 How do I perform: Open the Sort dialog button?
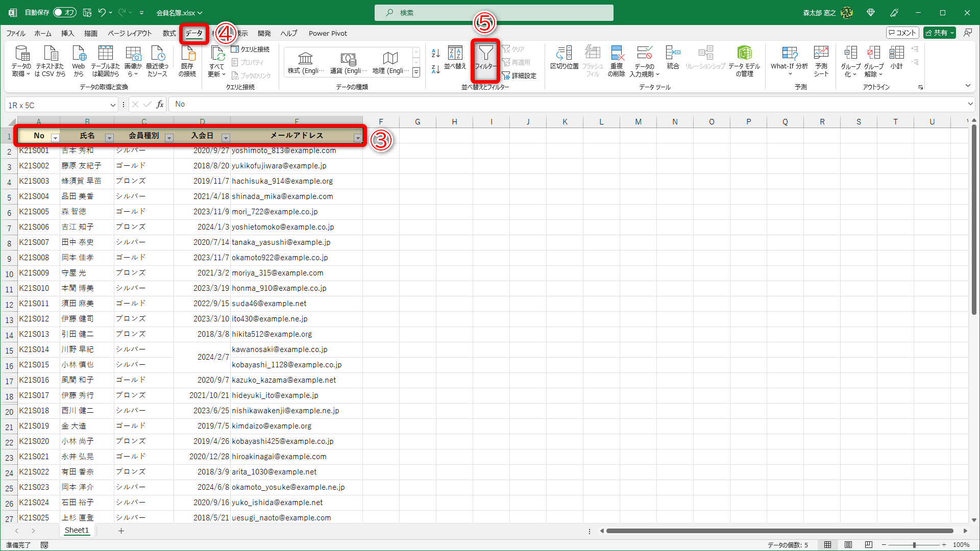tap(454, 57)
